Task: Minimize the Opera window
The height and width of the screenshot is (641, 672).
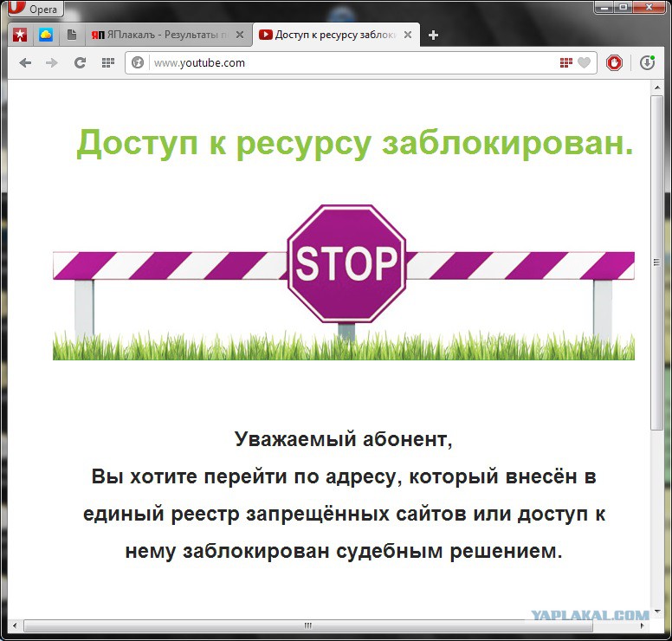Action: [604, 6]
